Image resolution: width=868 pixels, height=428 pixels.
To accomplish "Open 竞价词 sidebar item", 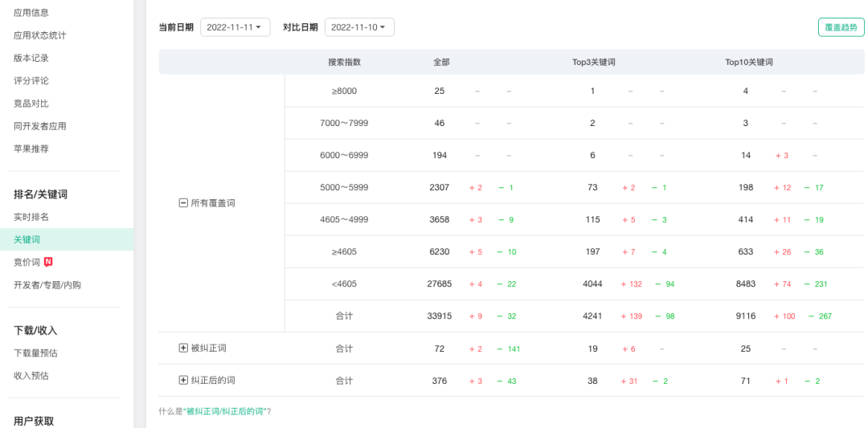I will [x=27, y=262].
